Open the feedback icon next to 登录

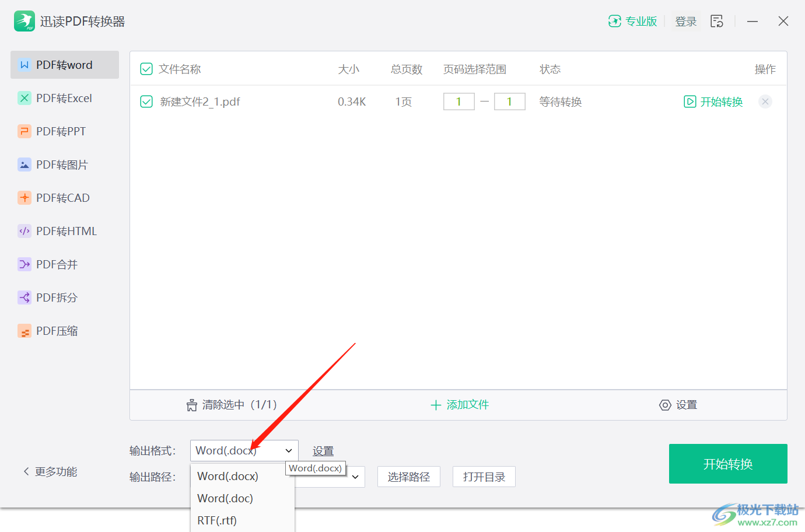pyautogui.click(x=717, y=22)
